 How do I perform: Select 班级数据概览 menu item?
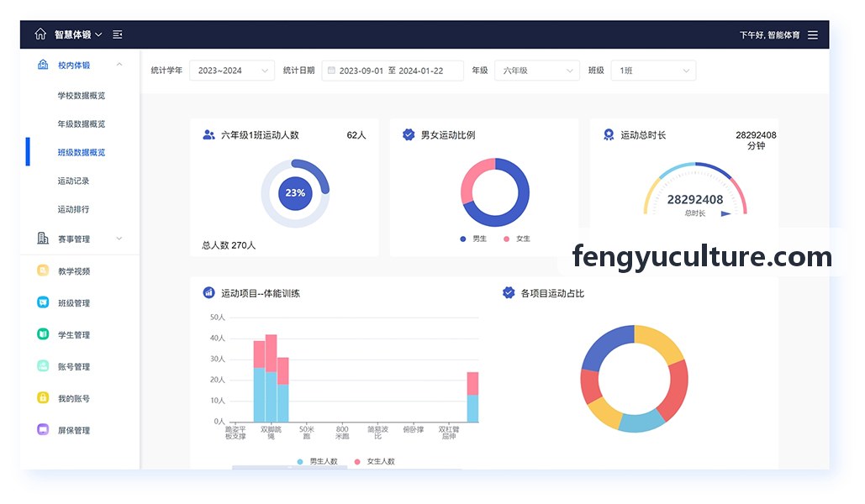pos(82,152)
